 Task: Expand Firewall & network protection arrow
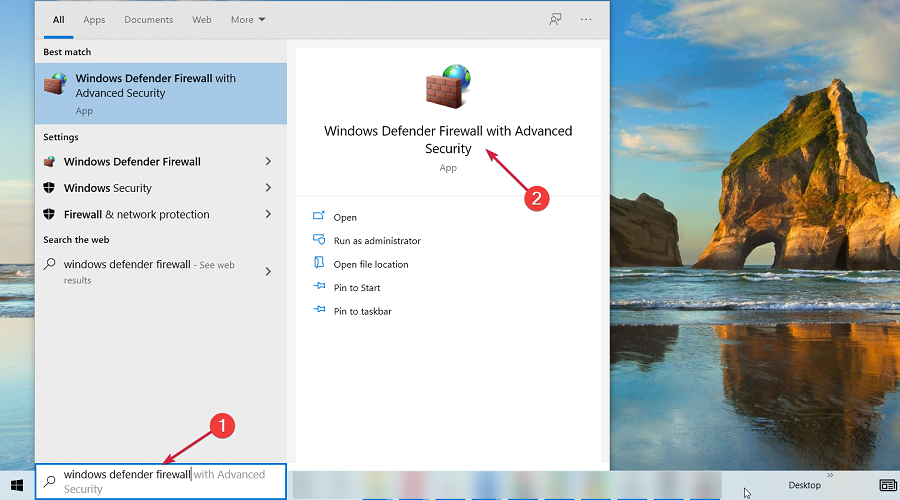click(x=268, y=214)
